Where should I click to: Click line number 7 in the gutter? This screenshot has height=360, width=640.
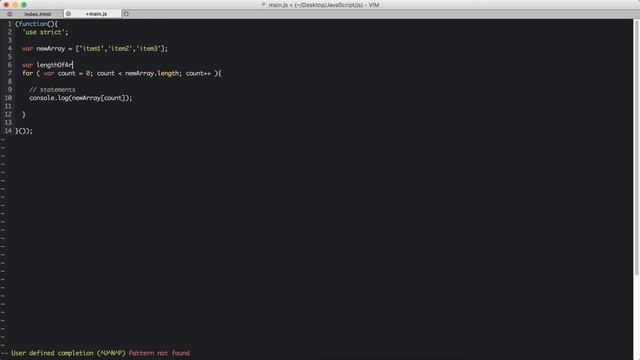10,73
